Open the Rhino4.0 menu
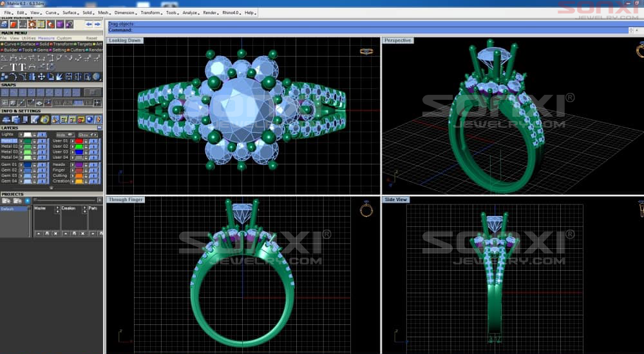 [x=231, y=13]
